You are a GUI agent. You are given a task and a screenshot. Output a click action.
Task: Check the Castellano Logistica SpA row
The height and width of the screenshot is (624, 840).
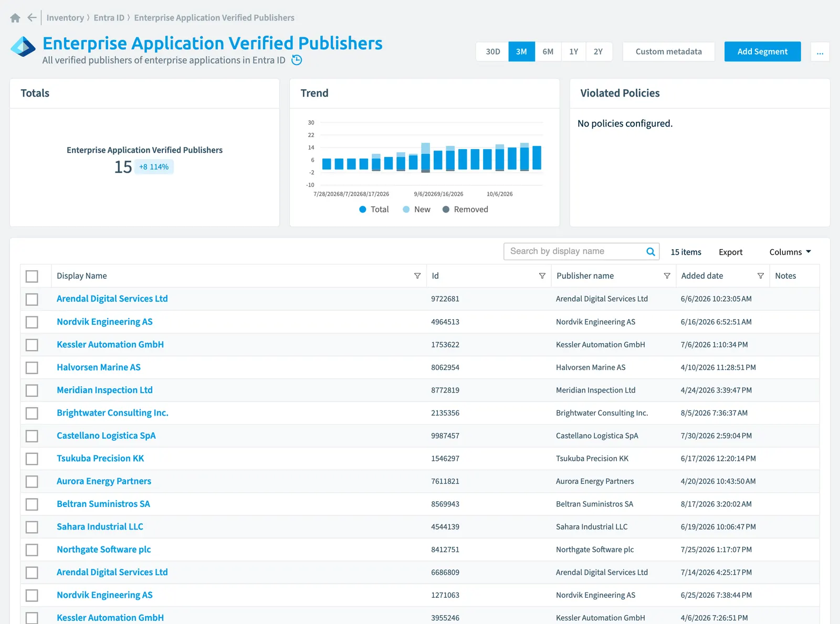(x=32, y=436)
